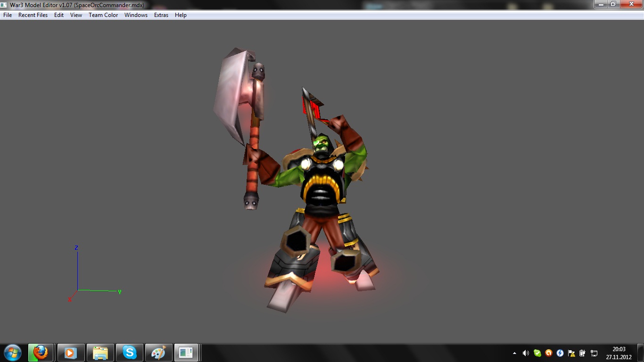Open the Action Center flag icon
This screenshot has width=644, height=362.
[571, 353]
